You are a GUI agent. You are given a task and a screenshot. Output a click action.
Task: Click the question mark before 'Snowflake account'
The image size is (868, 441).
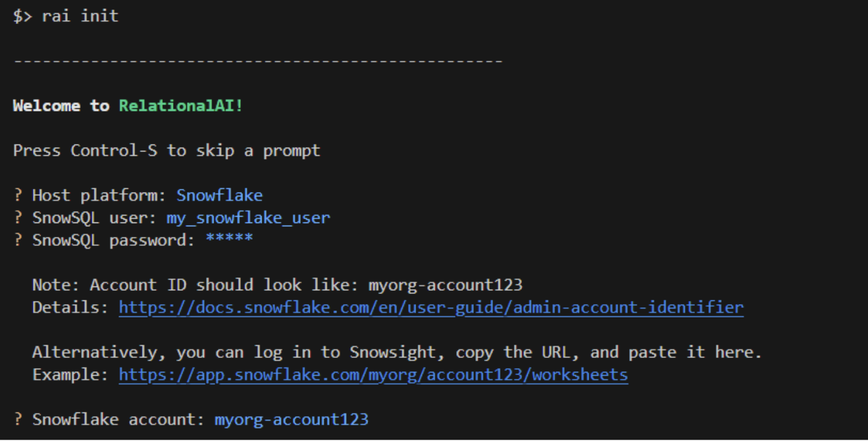click(18, 419)
